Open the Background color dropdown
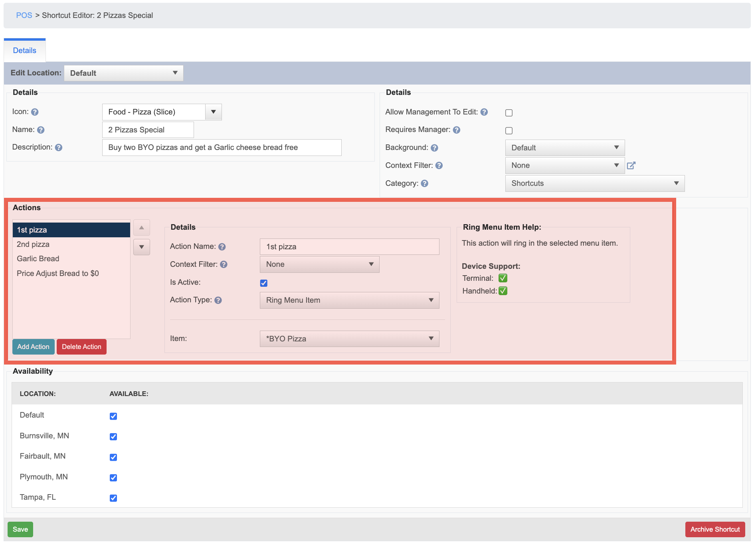The width and height of the screenshot is (756, 548). 565,148
